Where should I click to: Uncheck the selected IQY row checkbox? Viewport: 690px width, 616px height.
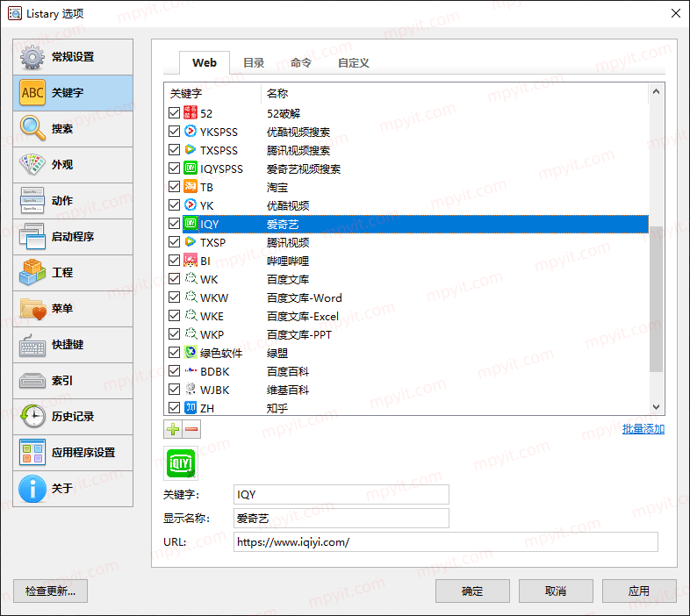pos(175,224)
